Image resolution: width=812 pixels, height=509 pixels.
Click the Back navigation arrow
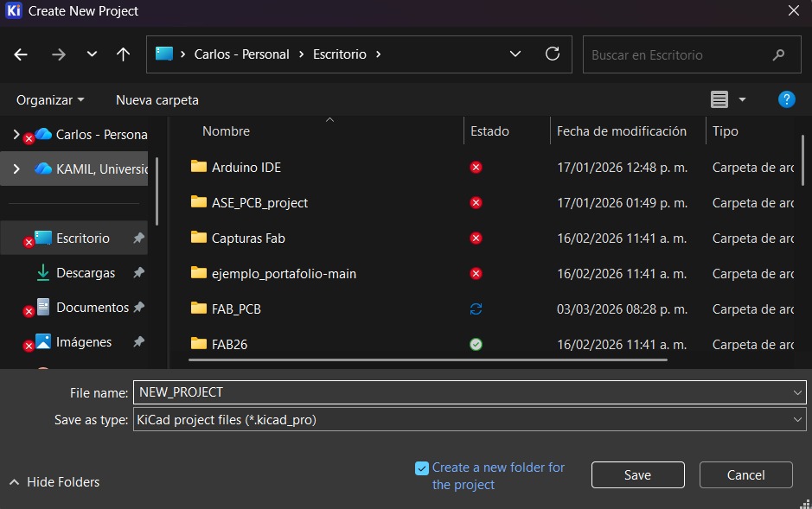[x=21, y=54]
